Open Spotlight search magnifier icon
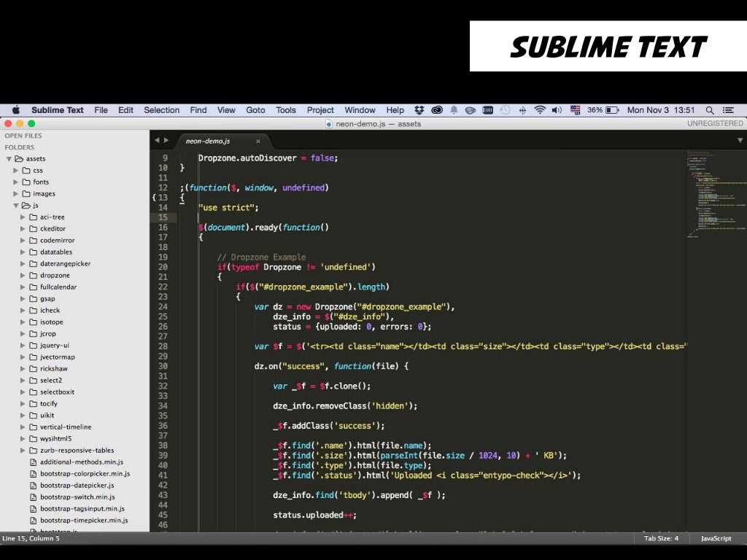Image resolution: width=747 pixels, height=560 pixels. tap(710, 110)
